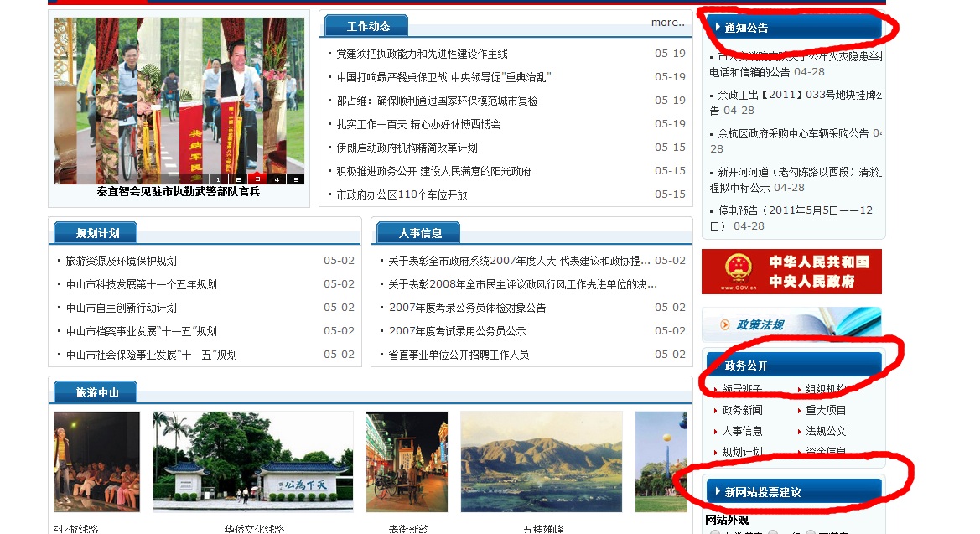Open the 中华人民共和国中央人民政府 banner link

[x=791, y=272]
